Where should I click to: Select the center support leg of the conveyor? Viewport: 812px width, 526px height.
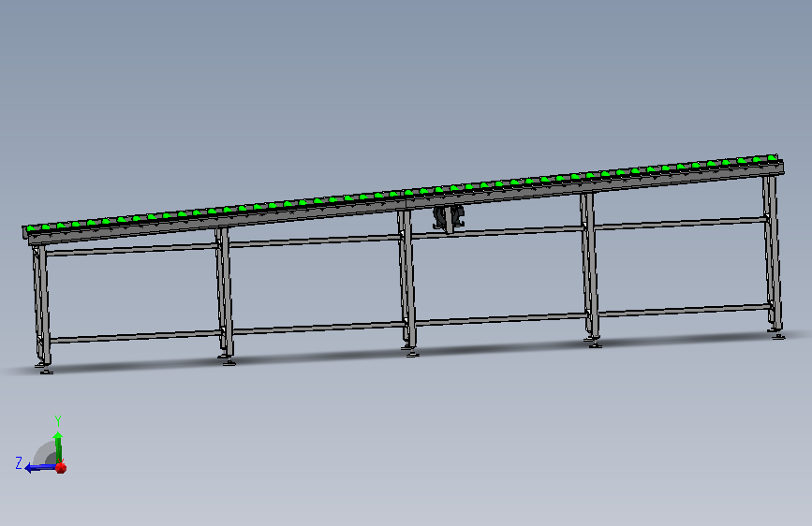(x=407, y=278)
